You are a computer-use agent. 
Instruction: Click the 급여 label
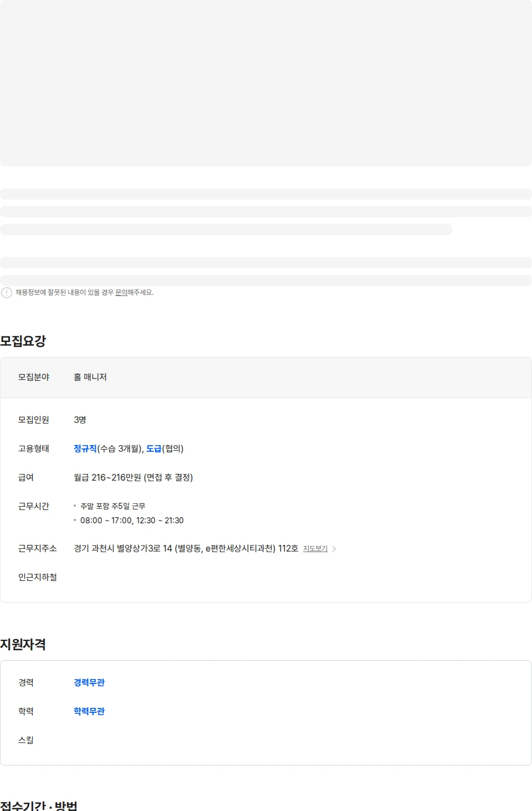[26, 477]
